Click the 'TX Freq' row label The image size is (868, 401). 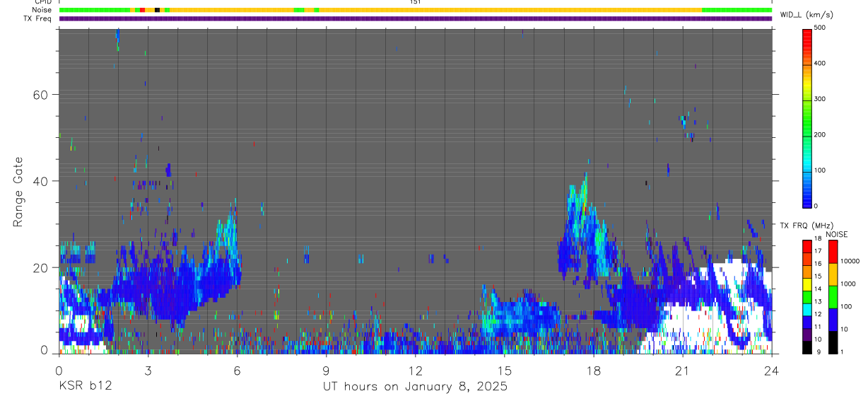[38, 18]
